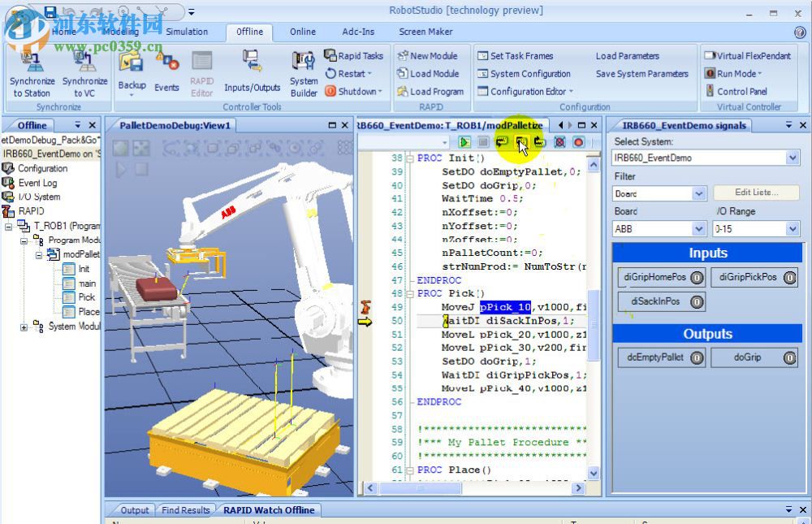Start program execution in the RAPID editor
The height and width of the screenshot is (524, 812).
(464, 141)
